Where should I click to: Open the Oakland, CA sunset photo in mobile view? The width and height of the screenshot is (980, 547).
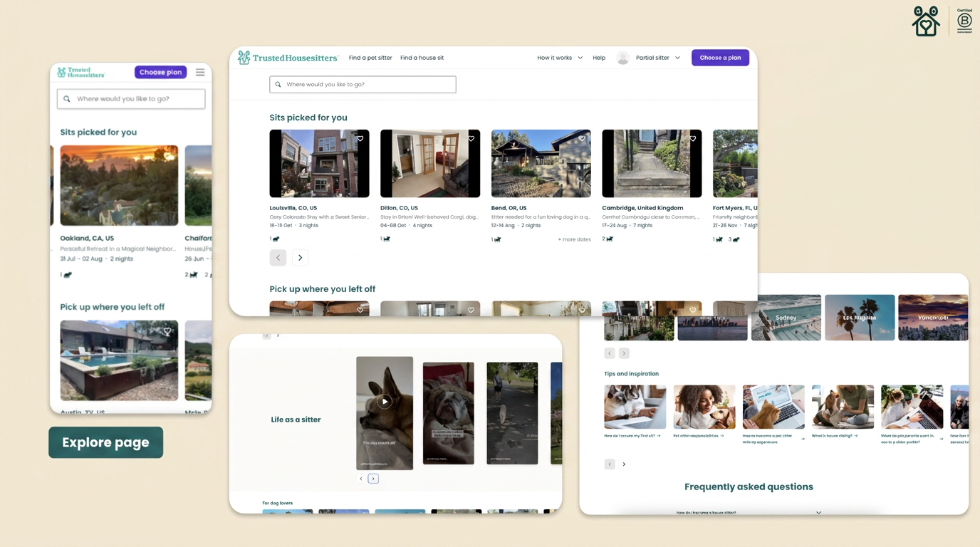point(119,185)
